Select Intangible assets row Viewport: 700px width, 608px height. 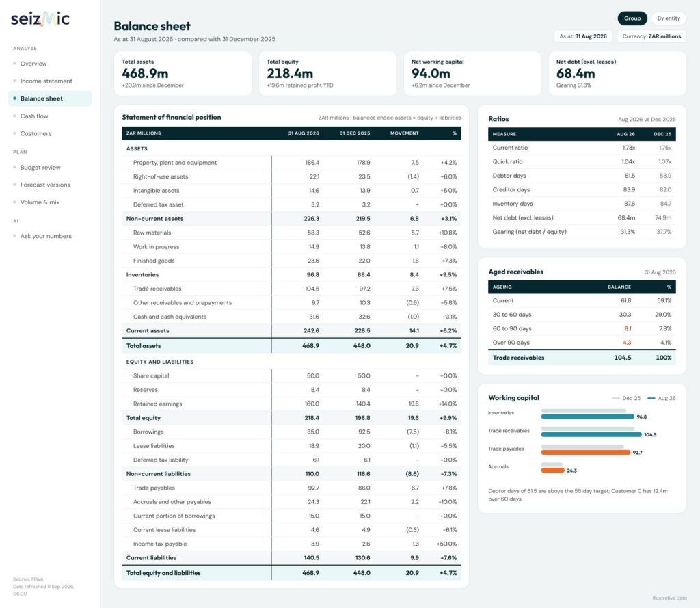point(291,190)
